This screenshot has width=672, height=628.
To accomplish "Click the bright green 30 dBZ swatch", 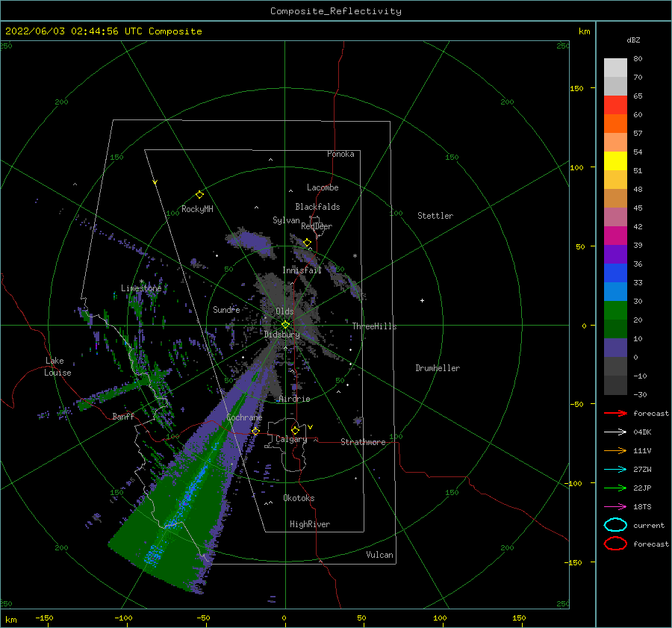I will pos(615,310).
